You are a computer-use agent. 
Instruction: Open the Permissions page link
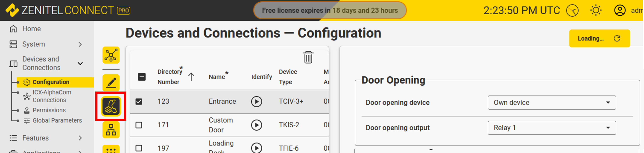(49, 110)
